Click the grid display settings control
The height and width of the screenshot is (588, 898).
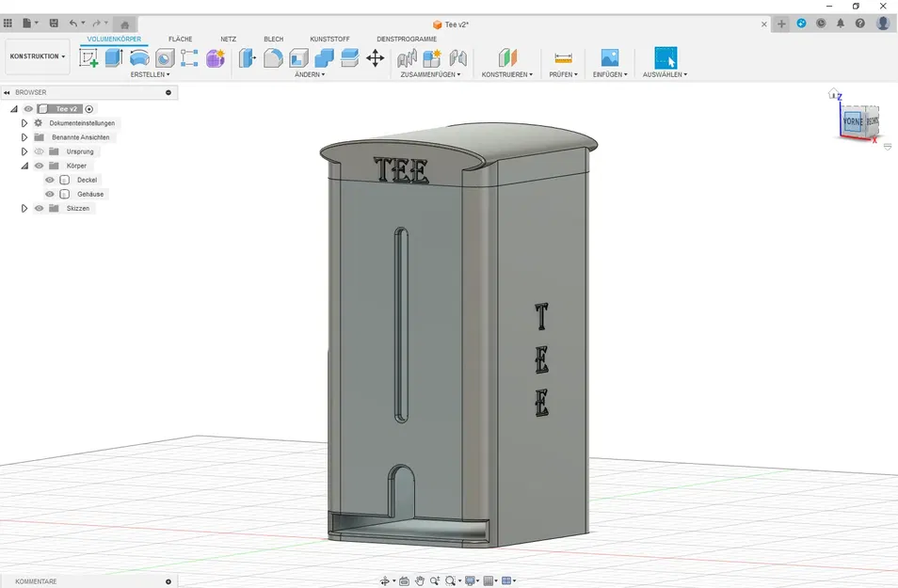coord(490,580)
